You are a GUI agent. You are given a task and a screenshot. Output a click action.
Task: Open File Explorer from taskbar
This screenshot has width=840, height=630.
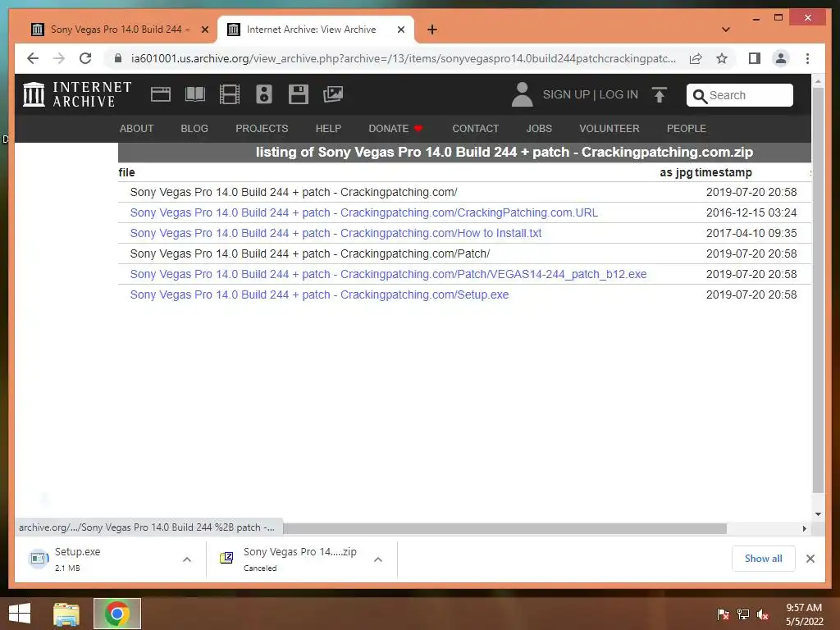[x=66, y=614]
